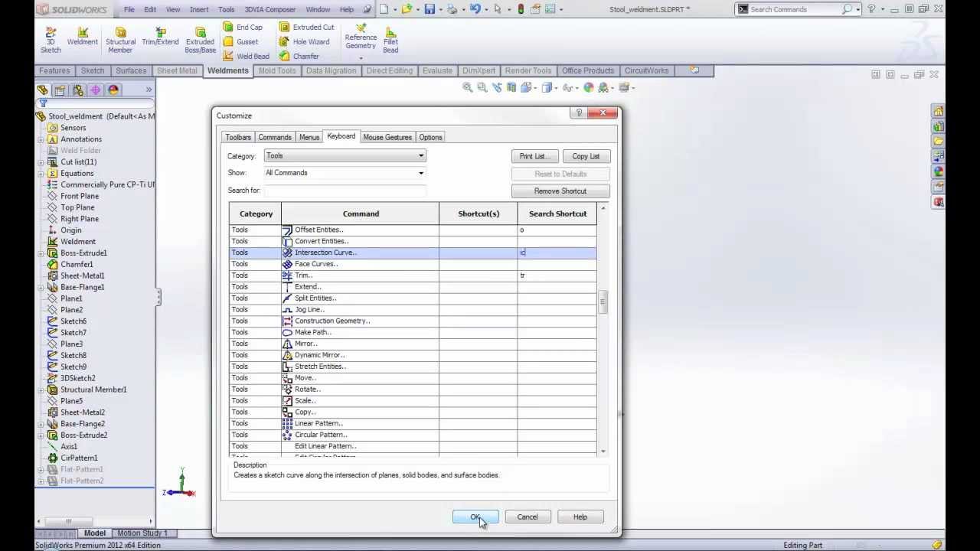Viewport: 980px width, 551px height.
Task: Switch to the Toolbars tab
Action: (238, 137)
